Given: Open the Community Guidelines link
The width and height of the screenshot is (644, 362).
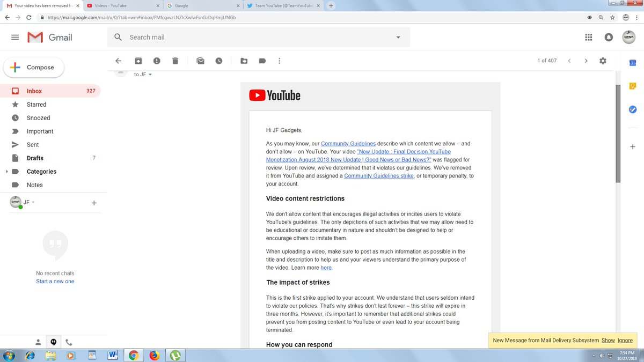Looking at the screenshot, I should tap(348, 144).
